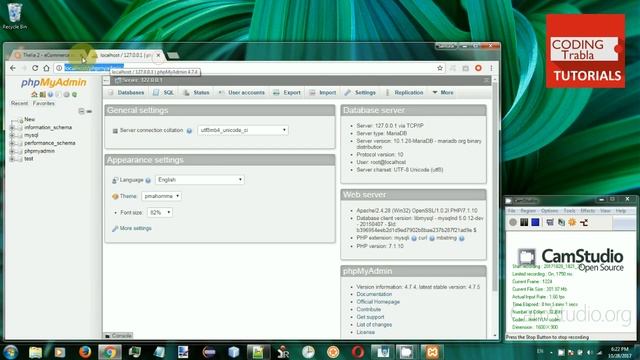Open the CamStudio Options menu

click(x=549, y=211)
